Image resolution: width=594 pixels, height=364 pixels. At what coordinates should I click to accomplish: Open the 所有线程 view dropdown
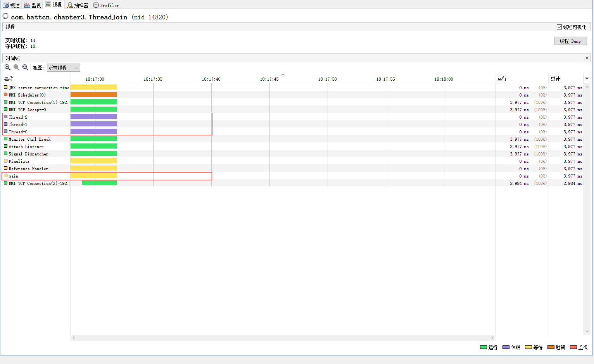[63, 67]
